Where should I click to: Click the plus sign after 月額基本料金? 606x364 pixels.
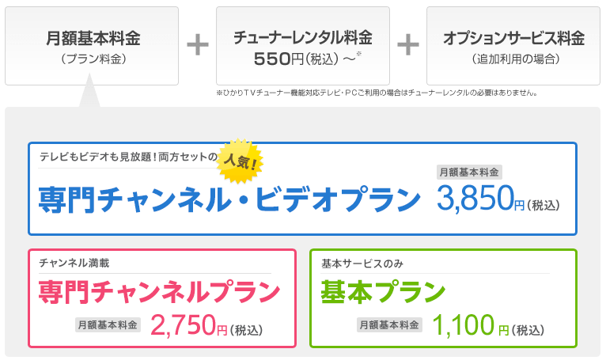(x=198, y=45)
